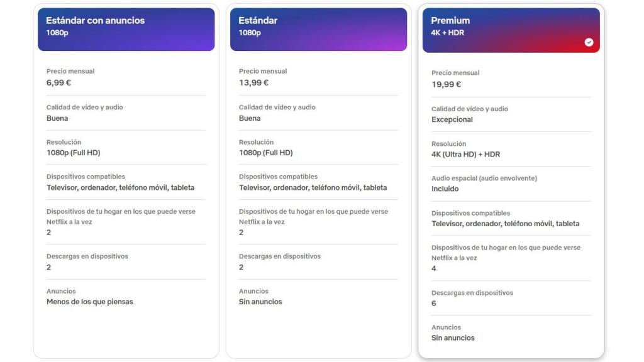Select the Premium 4K + HDR header banner
Viewport: 644px width, 362px height.
pos(511,28)
